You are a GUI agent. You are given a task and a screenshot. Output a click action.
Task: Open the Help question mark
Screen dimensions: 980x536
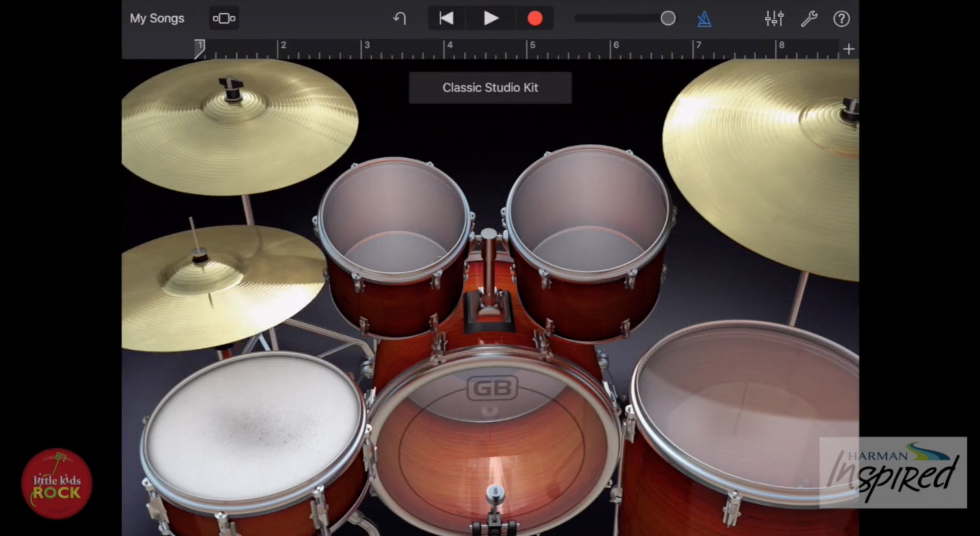tap(841, 18)
